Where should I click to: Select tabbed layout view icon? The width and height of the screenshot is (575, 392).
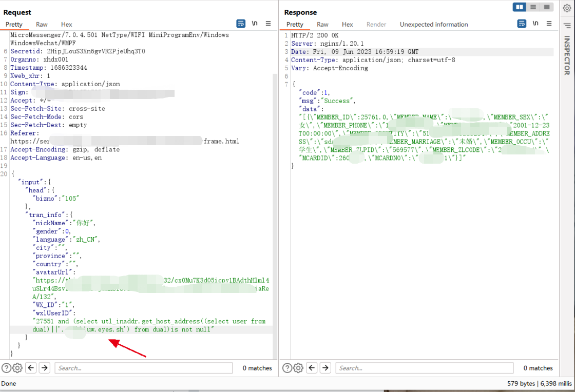[546, 7]
